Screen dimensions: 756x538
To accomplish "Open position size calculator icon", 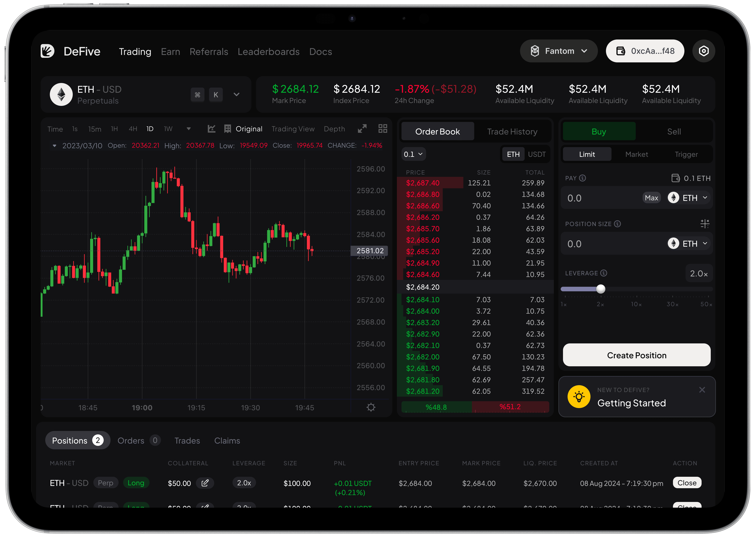I will coord(705,224).
